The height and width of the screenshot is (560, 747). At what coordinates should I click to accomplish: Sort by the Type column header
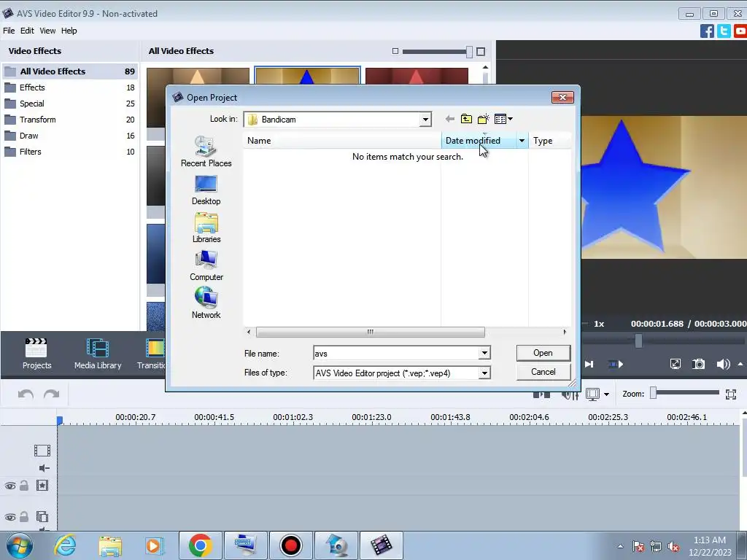[x=550, y=141]
